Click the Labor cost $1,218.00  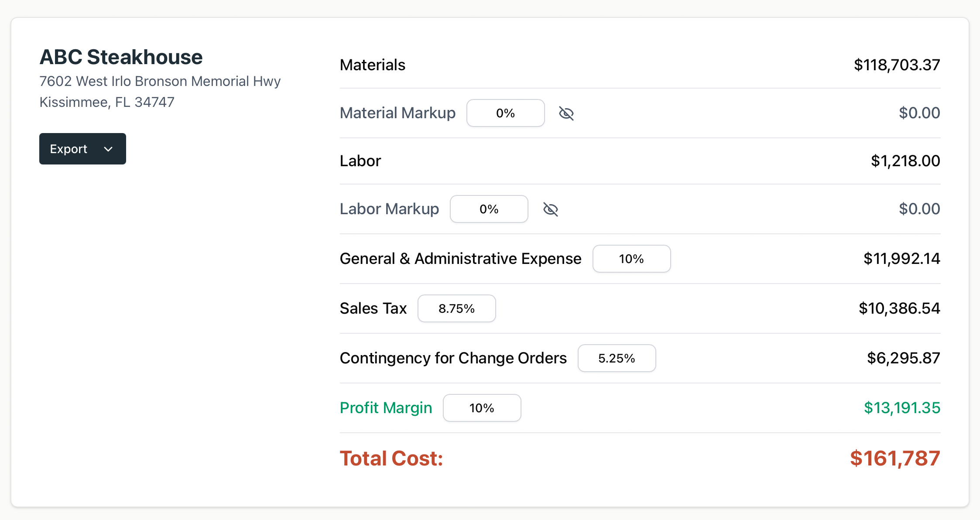click(905, 161)
